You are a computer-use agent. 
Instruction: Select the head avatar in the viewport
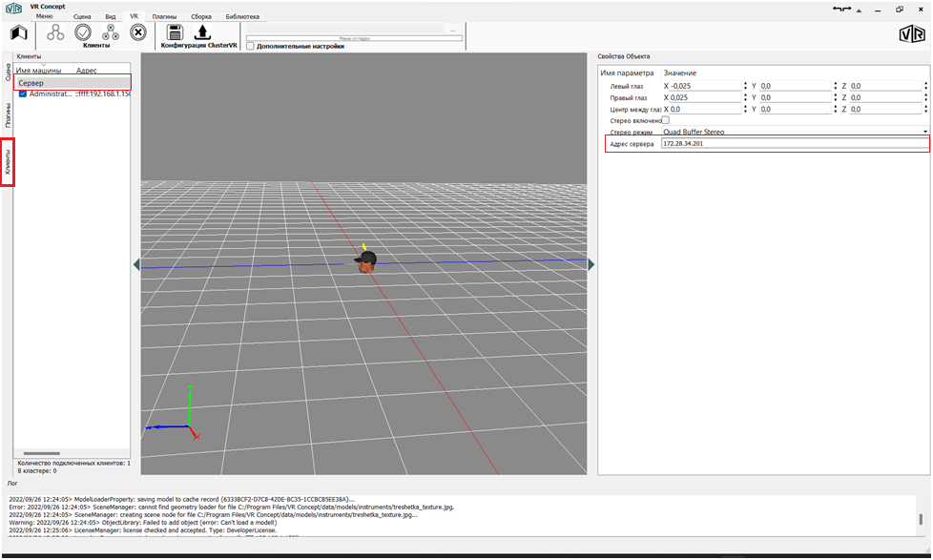(x=366, y=260)
